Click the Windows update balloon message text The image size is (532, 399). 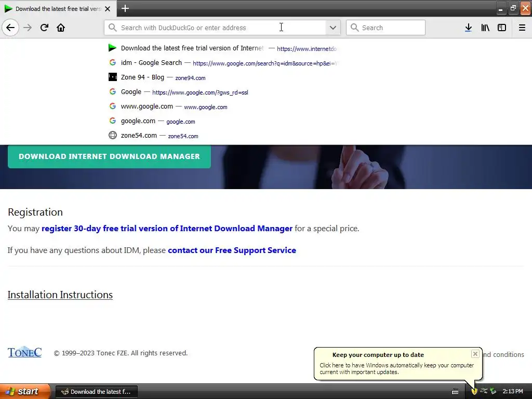point(396,368)
